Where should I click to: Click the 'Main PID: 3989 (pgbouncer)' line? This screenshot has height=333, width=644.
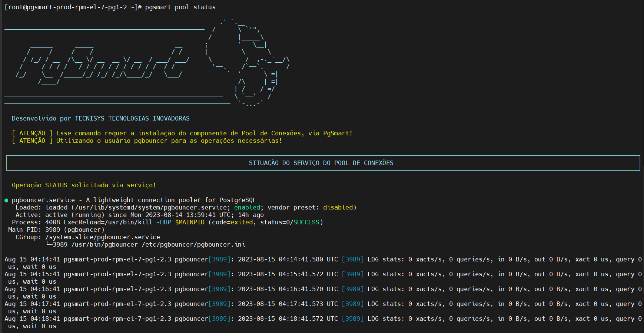(x=56, y=230)
